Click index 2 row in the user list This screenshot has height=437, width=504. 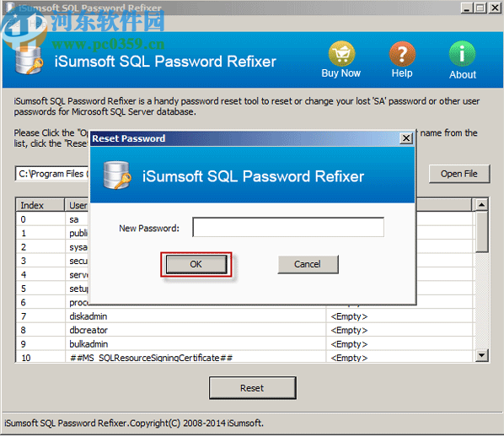(x=53, y=247)
